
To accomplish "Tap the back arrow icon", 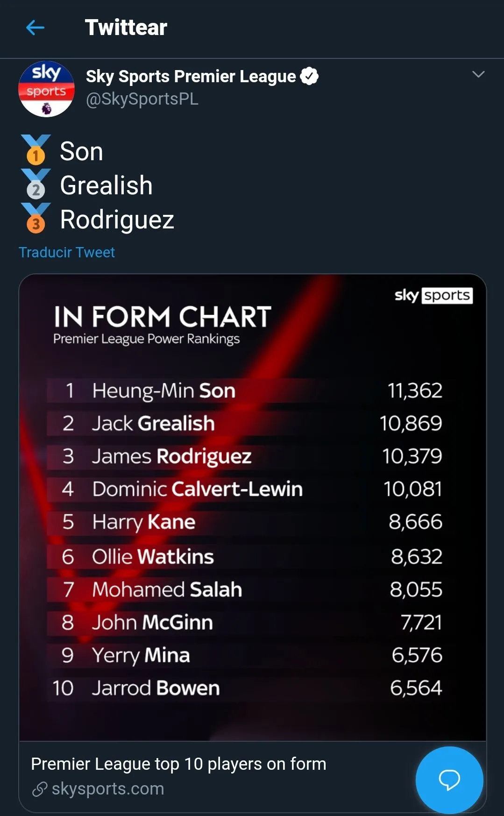I will (35, 28).
